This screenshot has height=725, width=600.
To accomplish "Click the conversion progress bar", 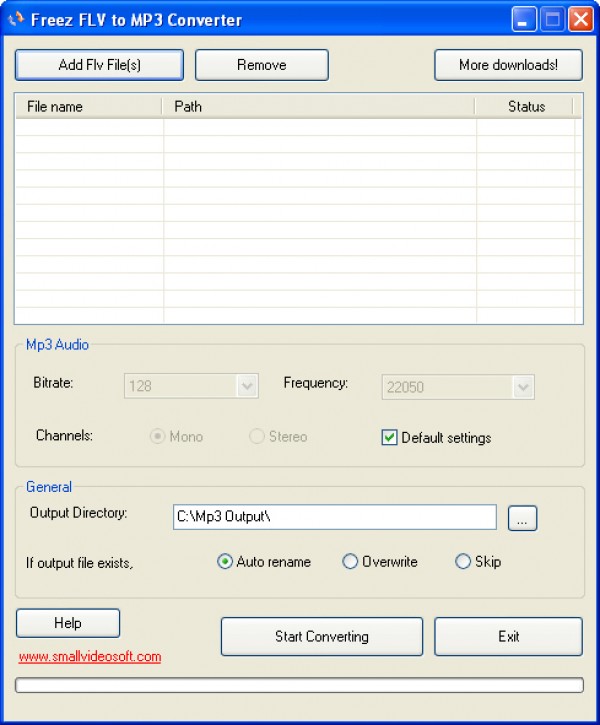I will [300, 685].
